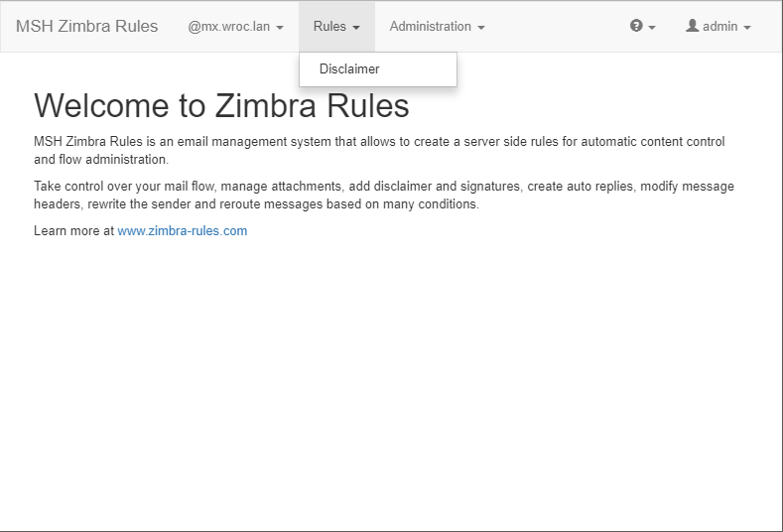Screen dimensions: 783x532
Task: Expand the @mx.wroc.lan domain caret
Action: [280, 28]
